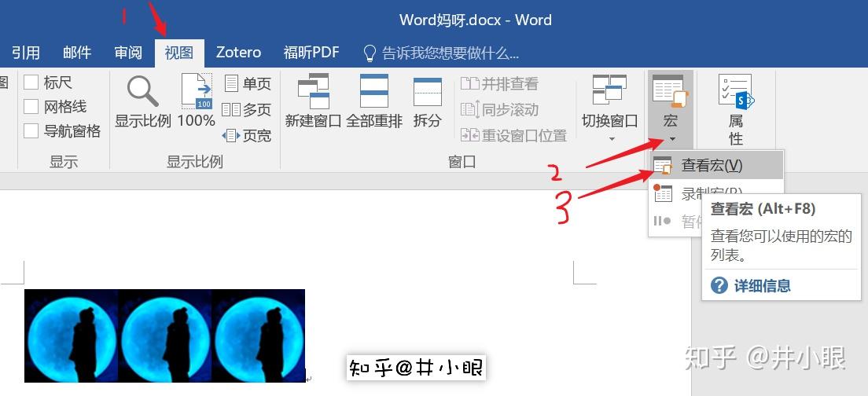Choose 页宽 zoom icon

click(x=231, y=135)
